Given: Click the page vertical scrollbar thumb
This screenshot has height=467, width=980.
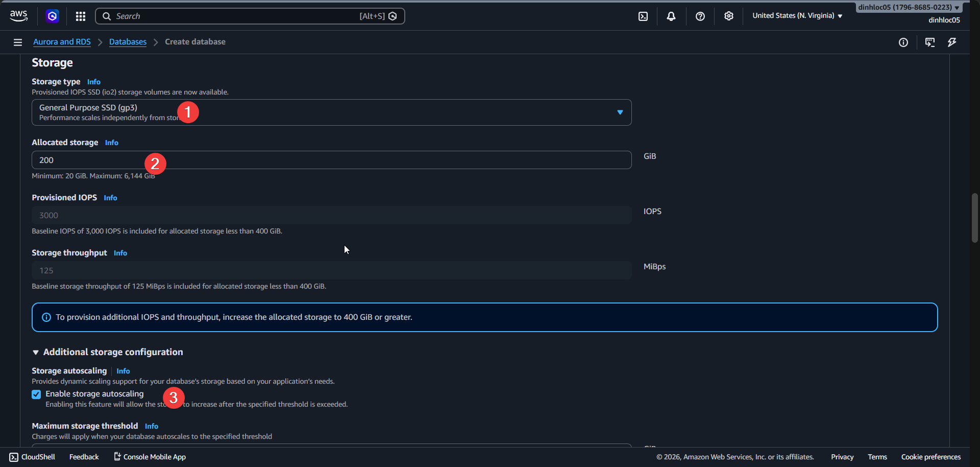Looking at the screenshot, I should [975, 218].
